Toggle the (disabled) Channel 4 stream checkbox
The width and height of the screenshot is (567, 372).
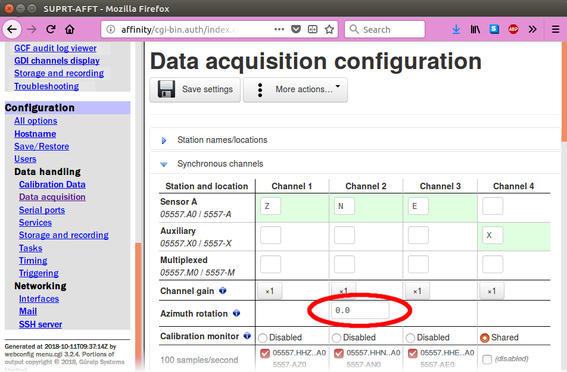487,359
